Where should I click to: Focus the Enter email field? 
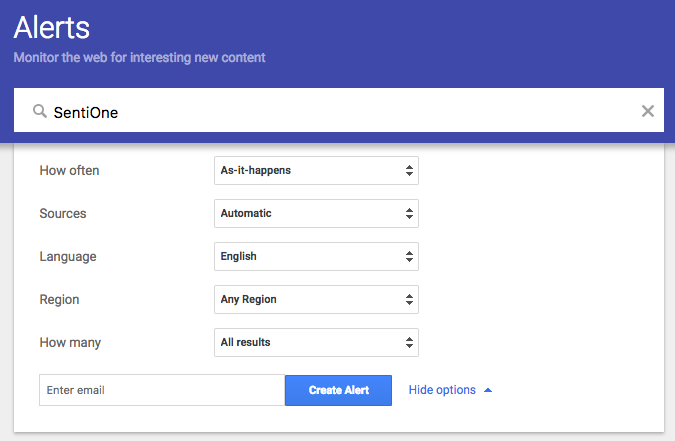pyautogui.click(x=161, y=390)
